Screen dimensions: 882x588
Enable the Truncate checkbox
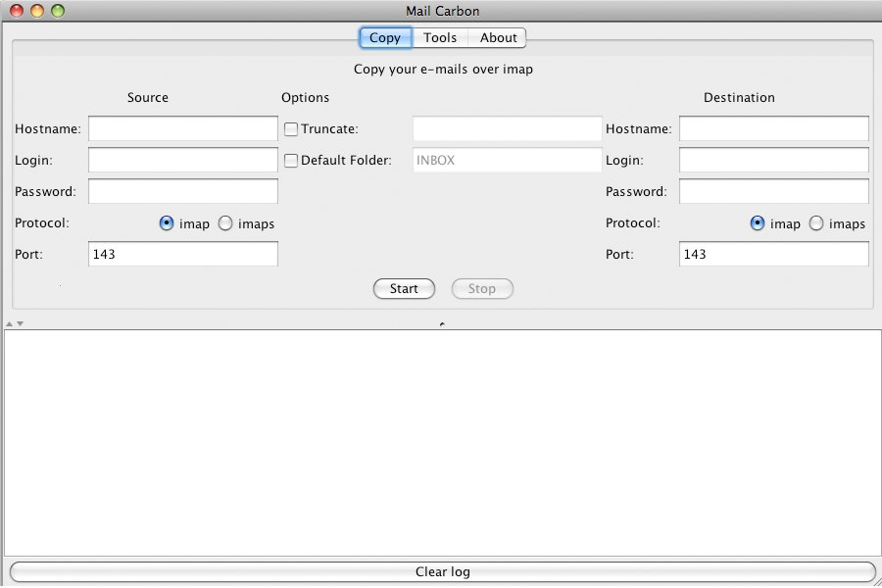(291, 129)
